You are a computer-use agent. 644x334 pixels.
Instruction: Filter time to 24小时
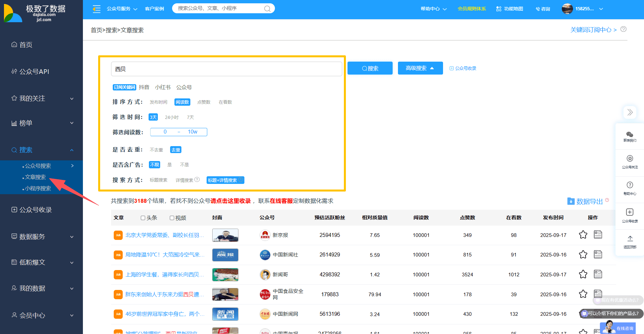click(x=171, y=117)
